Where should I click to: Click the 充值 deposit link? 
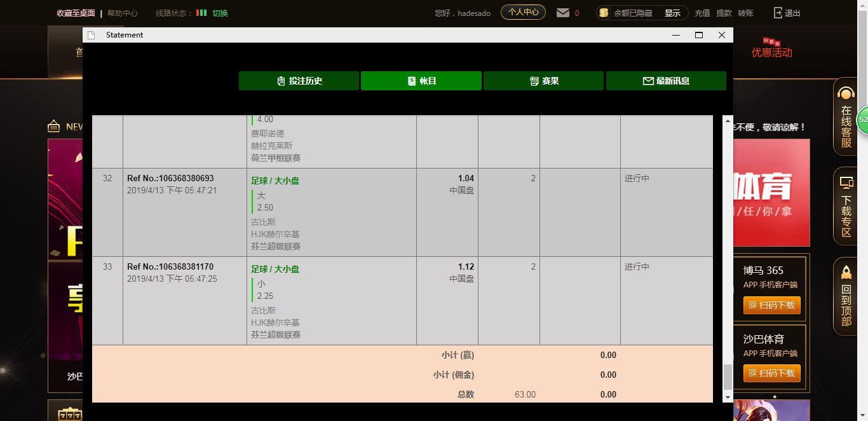702,13
